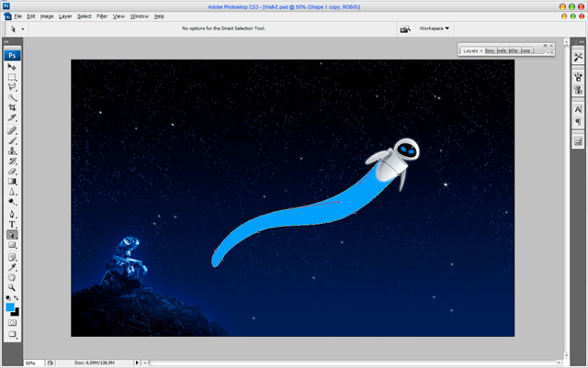Image resolution: width=588 pixels, height=368 pixels.
Task: Select the Sharpen/Blur tool
Action: 12,192
